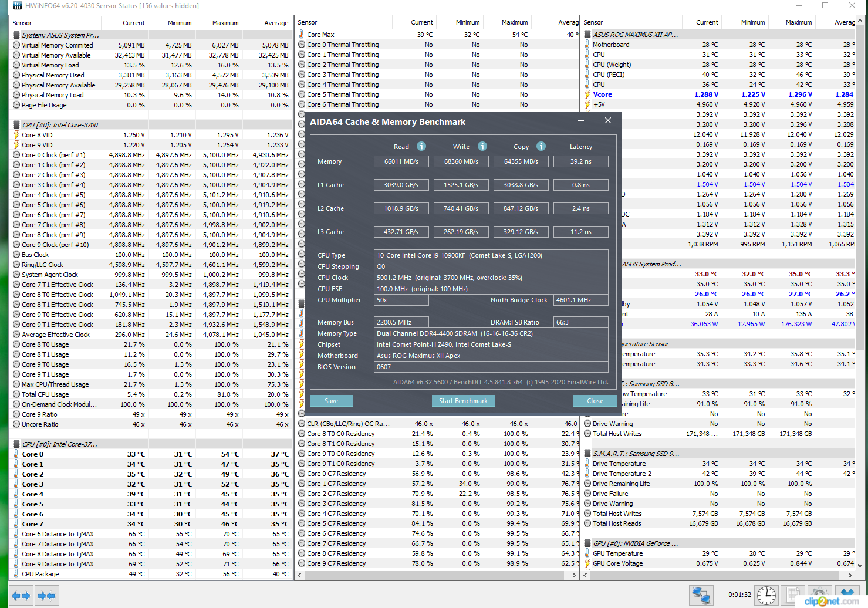Viewport: 868px width, 608px height.
Task: Select the "Virtual Memory Commited" row
Action: [x=151, y=45]
